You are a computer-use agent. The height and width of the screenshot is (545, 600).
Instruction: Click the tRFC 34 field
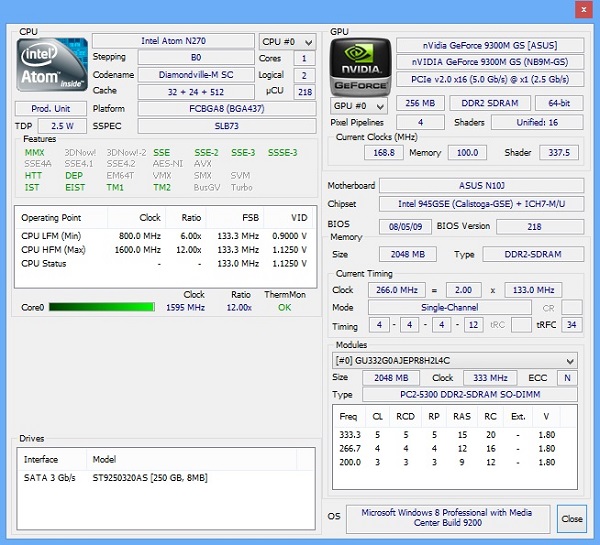pyautogui.click(x=571, y=325)
